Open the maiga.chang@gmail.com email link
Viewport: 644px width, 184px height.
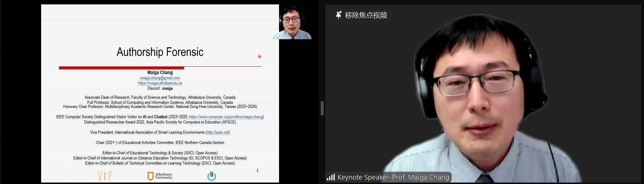pos(160,78)
